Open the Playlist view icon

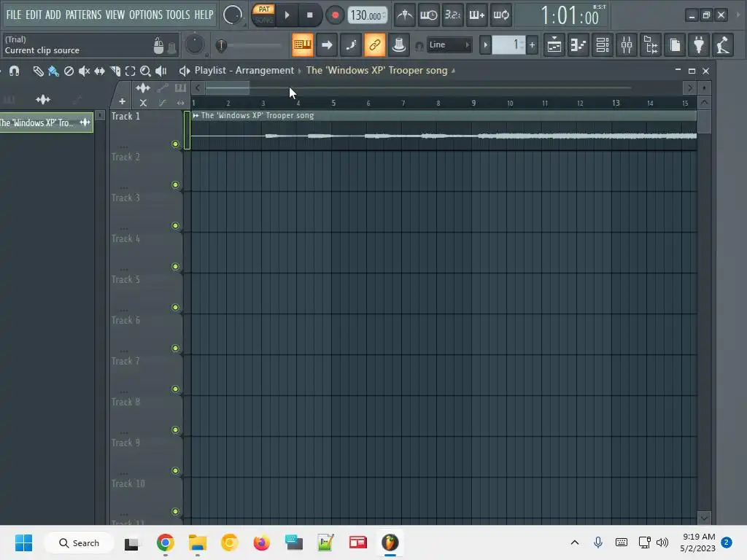554,45
